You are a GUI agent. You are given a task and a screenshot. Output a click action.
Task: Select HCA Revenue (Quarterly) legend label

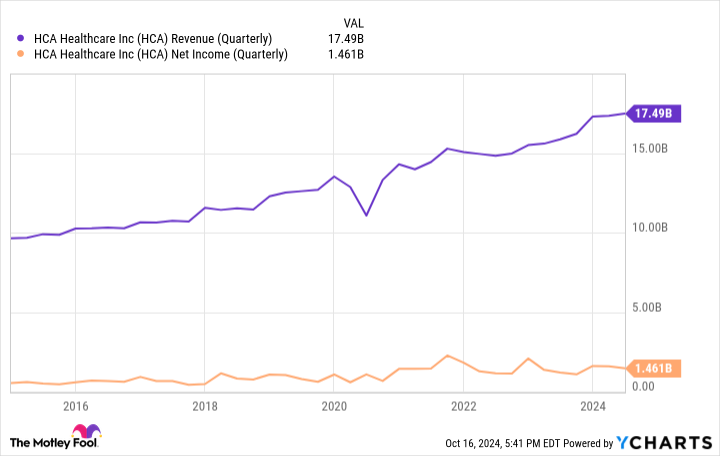click(x=160, y=39)
